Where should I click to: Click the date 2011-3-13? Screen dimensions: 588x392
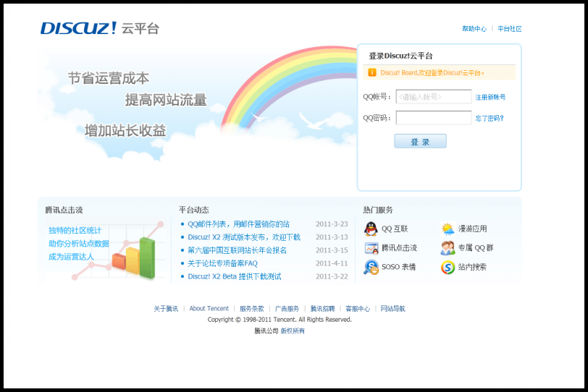point(332,237)
